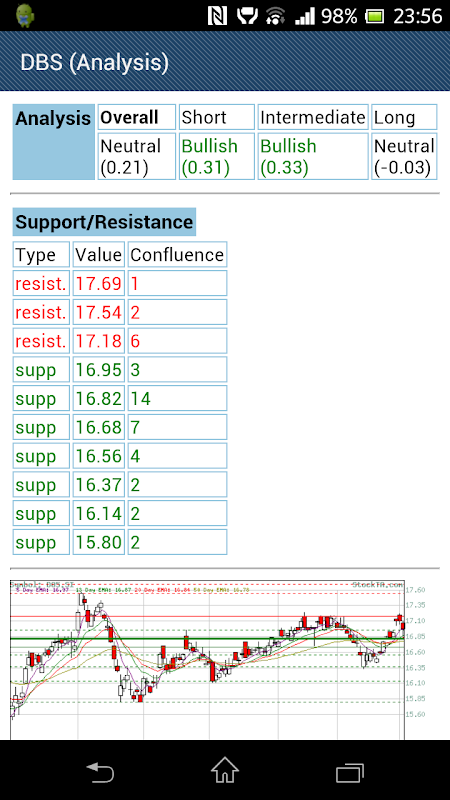
Task: Tap the Neutral (-0.03) long-term cell
Action: [x=404, y=156]
